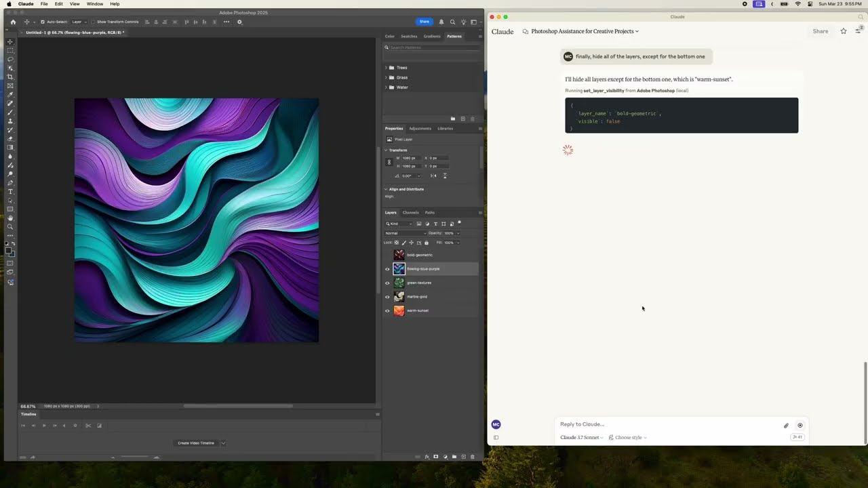
Task: Click the Reply to Claude input field
Action: 668,424
